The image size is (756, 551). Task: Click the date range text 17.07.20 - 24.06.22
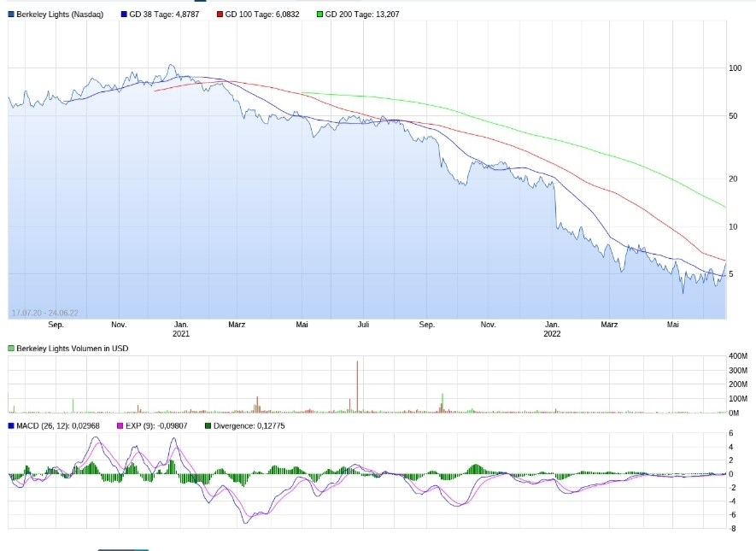(x=44, y=314)
